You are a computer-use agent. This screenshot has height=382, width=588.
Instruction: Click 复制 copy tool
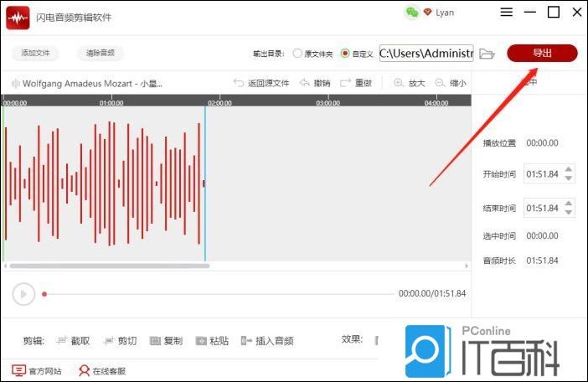coord(166,341)
